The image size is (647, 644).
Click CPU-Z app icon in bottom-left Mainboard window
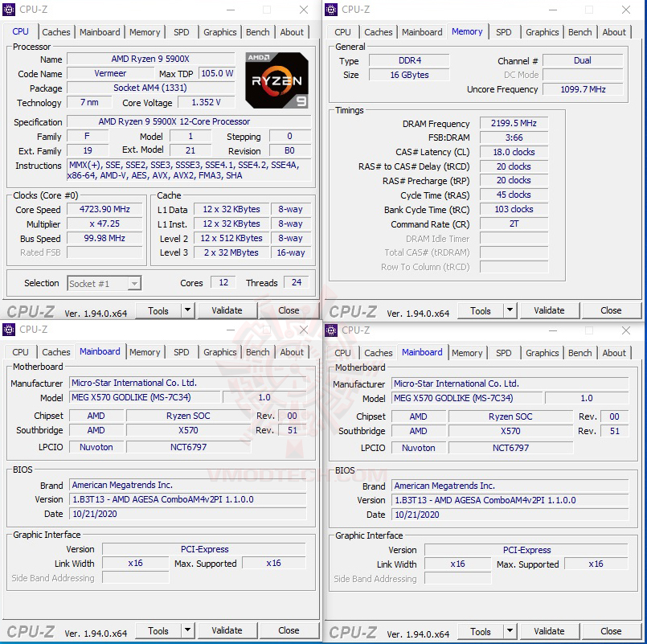point(9,330)
